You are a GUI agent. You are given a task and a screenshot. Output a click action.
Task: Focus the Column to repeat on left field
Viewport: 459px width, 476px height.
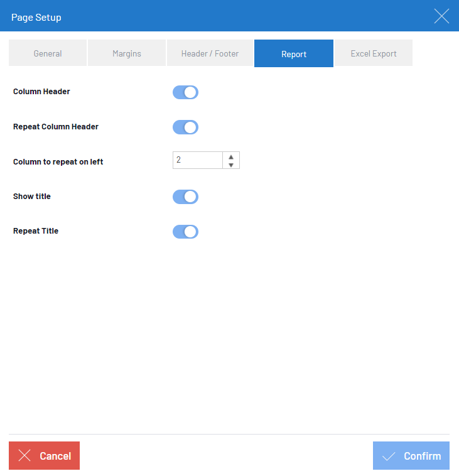(x=198, y=160)
